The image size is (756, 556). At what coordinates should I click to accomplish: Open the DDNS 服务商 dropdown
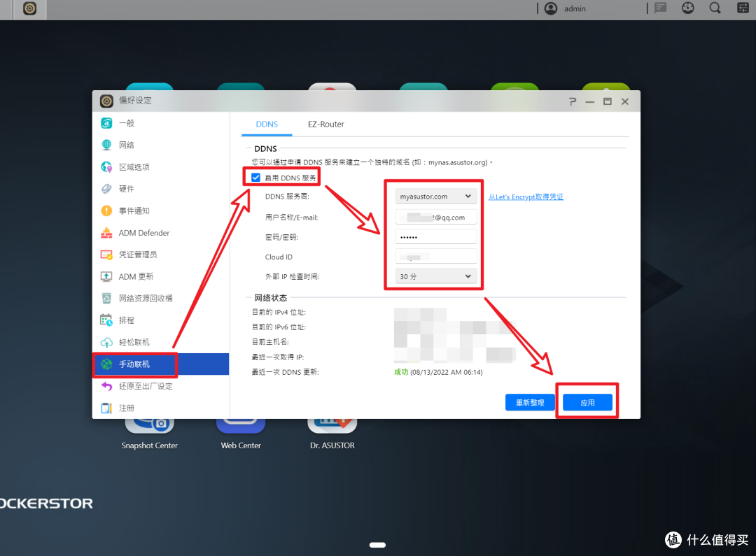[435, 196]
